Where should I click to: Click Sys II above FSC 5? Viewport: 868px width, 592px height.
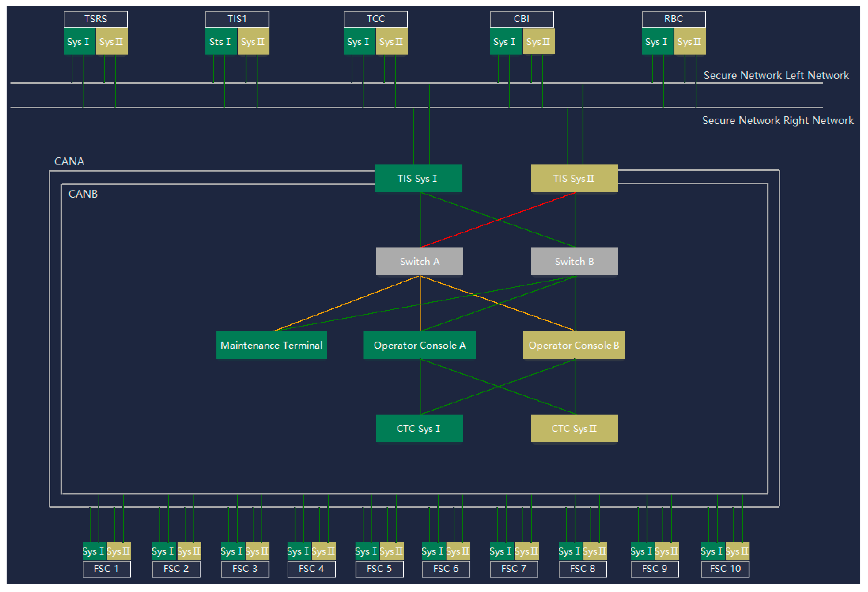click(x=391, y=551)
